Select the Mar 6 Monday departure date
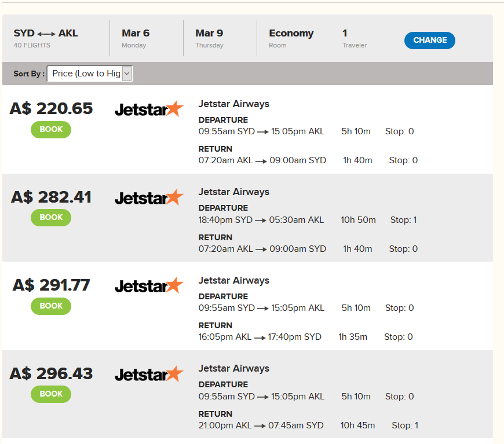 click(136, 38)
